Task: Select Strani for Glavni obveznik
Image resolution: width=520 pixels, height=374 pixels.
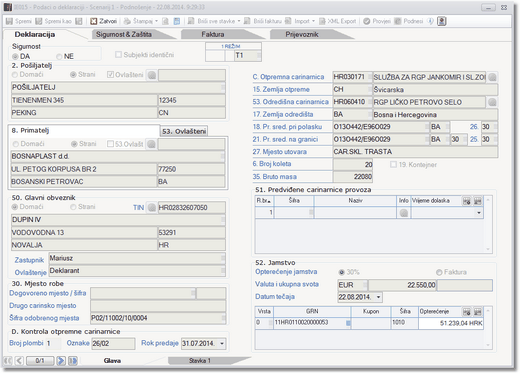Action: [x=73, y=207]
